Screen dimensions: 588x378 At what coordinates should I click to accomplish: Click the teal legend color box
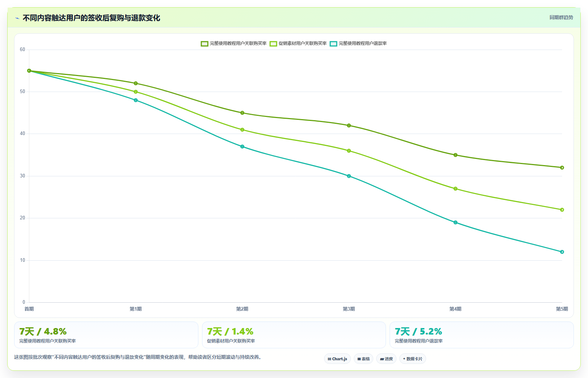(333, 43)
